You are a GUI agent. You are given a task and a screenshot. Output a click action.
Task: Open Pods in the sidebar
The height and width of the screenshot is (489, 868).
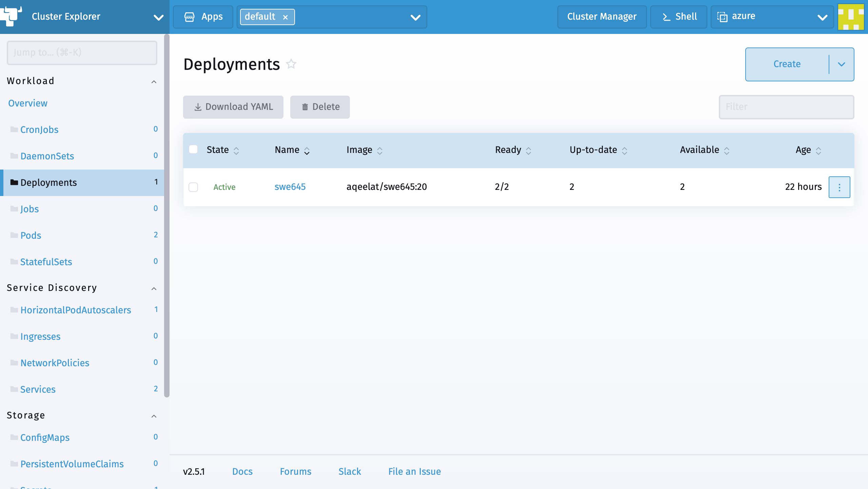31,235
